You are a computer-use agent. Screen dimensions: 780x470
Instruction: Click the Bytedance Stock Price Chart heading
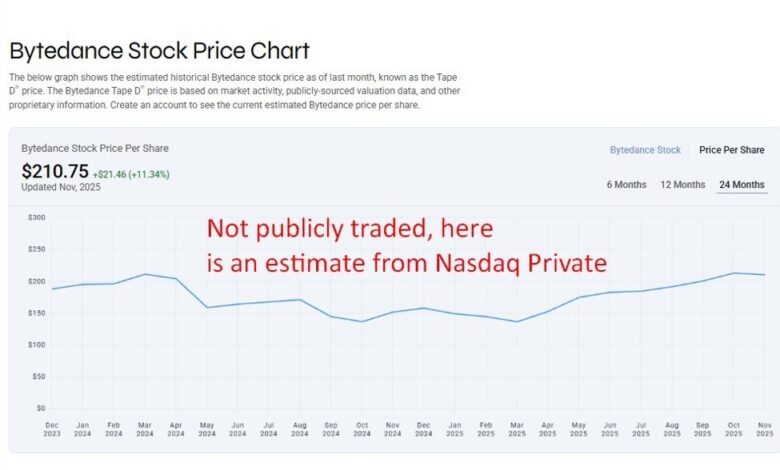[160, 51]
